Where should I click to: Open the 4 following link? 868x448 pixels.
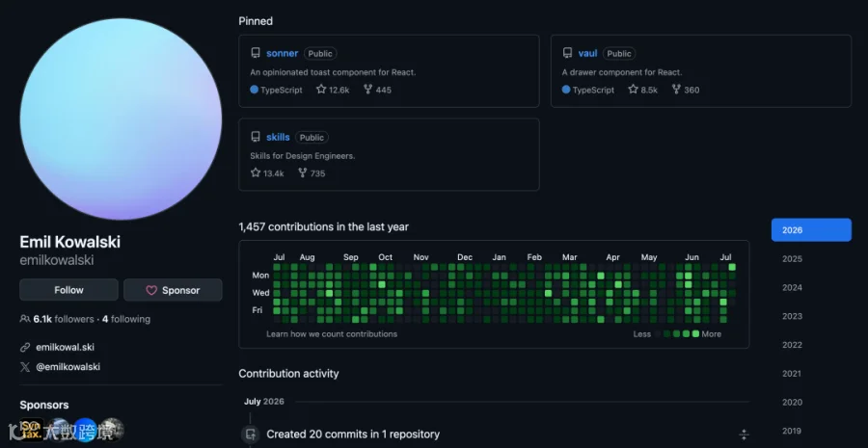click(126, 319)
